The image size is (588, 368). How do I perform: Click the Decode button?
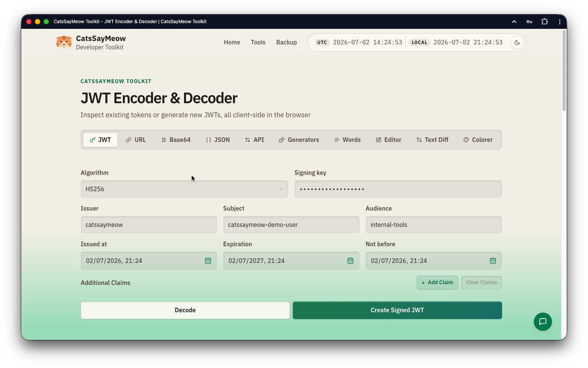[185, 310]
